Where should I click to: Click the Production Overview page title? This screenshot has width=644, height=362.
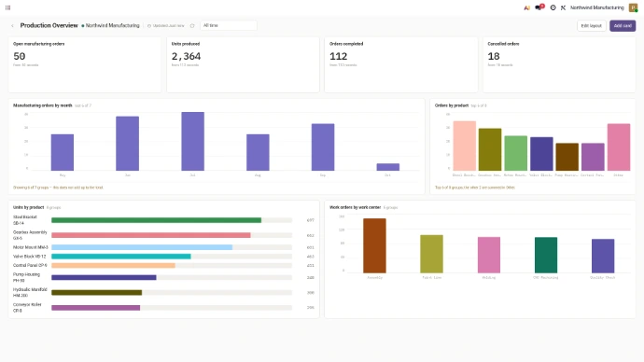pyautogui.click(x=49, y=25)
